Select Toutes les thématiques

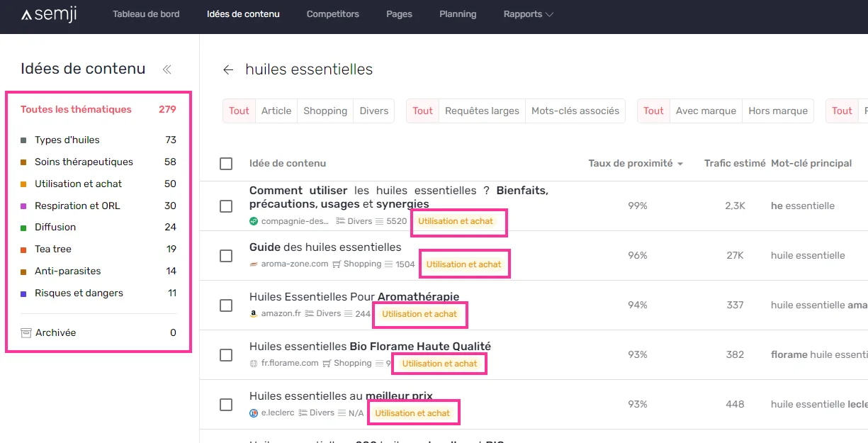(x=98, y=109)
